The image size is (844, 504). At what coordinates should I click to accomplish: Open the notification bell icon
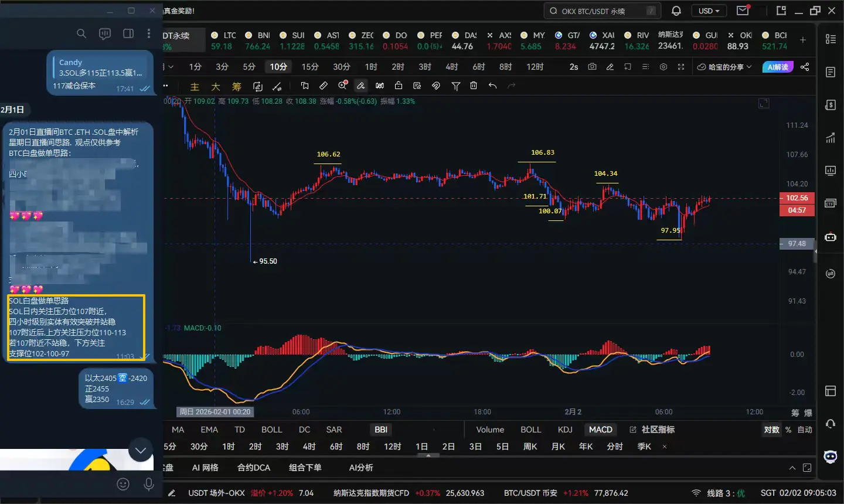coord(676,11)
